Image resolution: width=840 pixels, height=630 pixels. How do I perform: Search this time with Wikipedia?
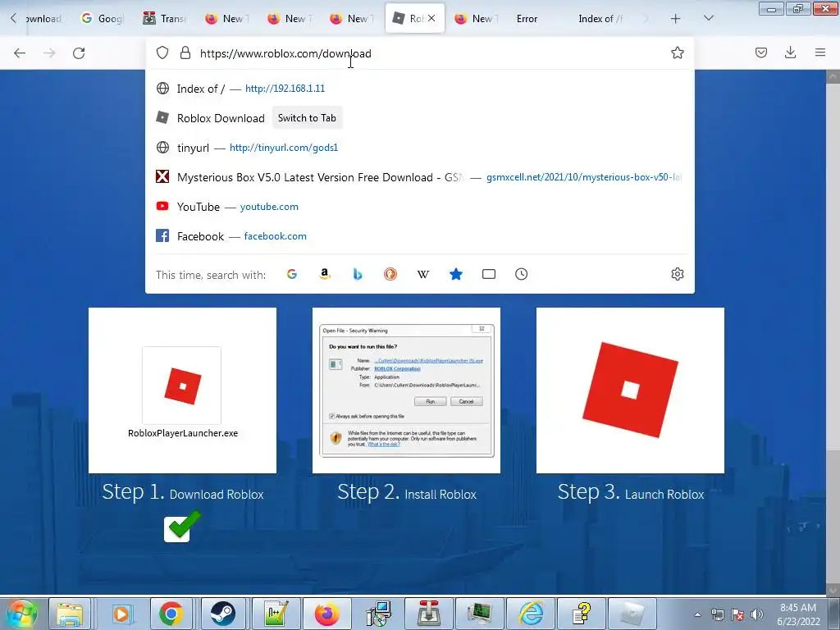click(423, 274)
